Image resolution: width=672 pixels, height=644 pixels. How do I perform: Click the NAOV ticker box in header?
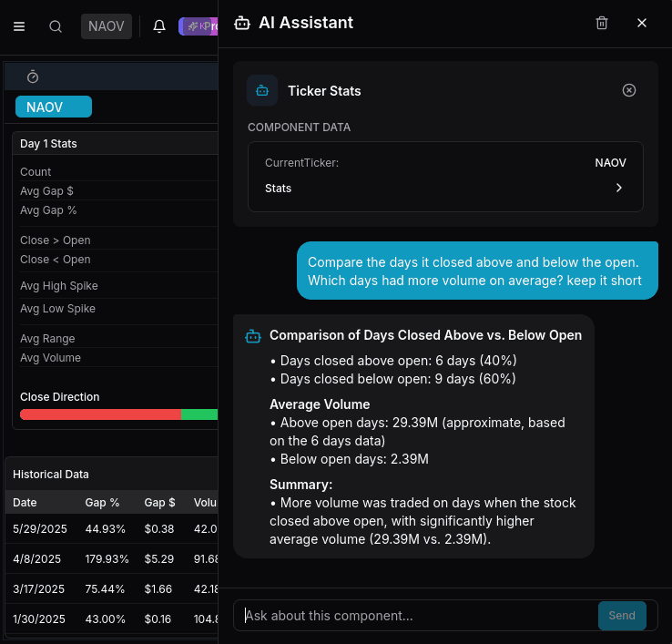tap(107, 26)
